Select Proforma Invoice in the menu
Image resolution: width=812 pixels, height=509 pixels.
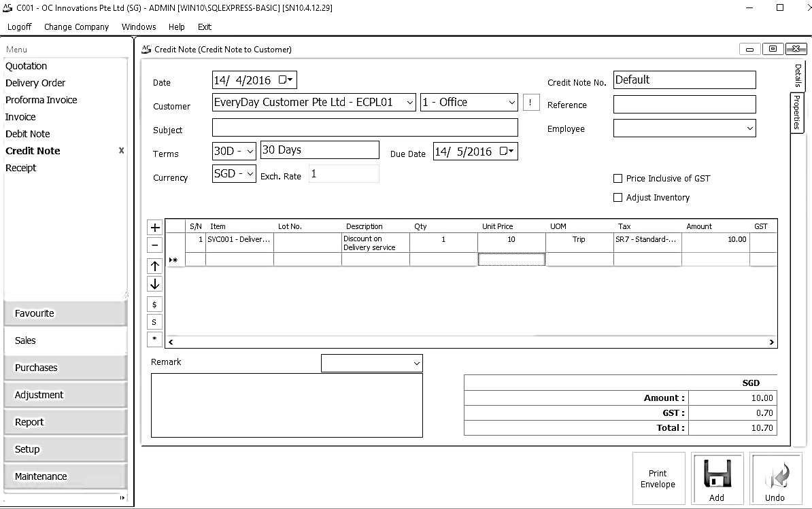[41, 100]
